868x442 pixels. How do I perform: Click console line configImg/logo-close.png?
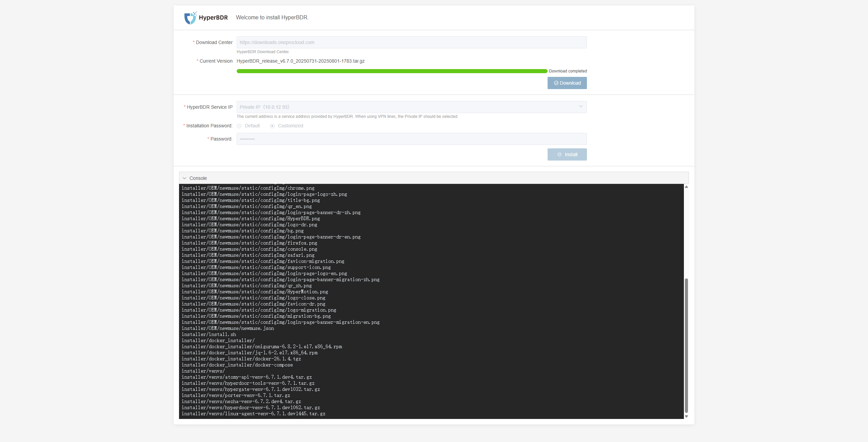pyautogui.click(x=254, y=298)
